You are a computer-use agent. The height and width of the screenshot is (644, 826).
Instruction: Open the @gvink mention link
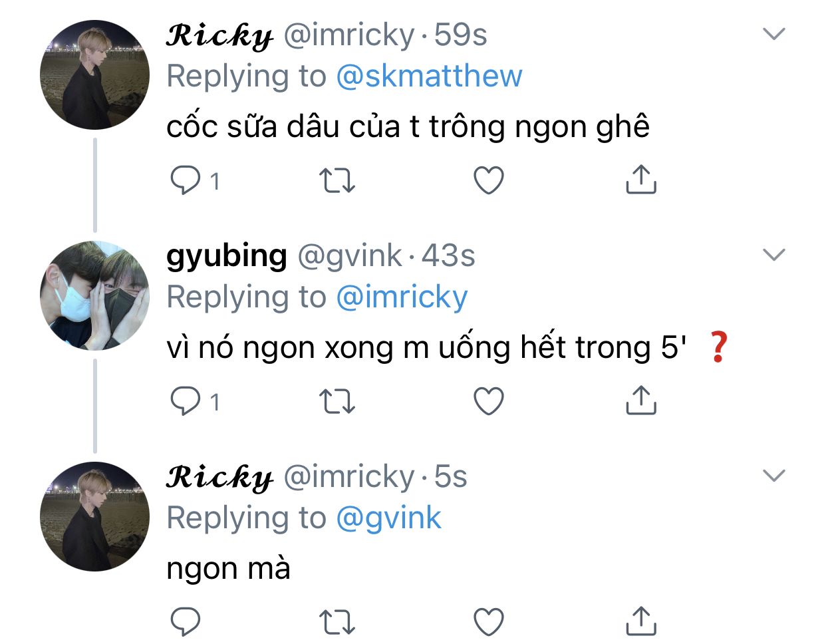pyautogui.click(x=388, y=518)
